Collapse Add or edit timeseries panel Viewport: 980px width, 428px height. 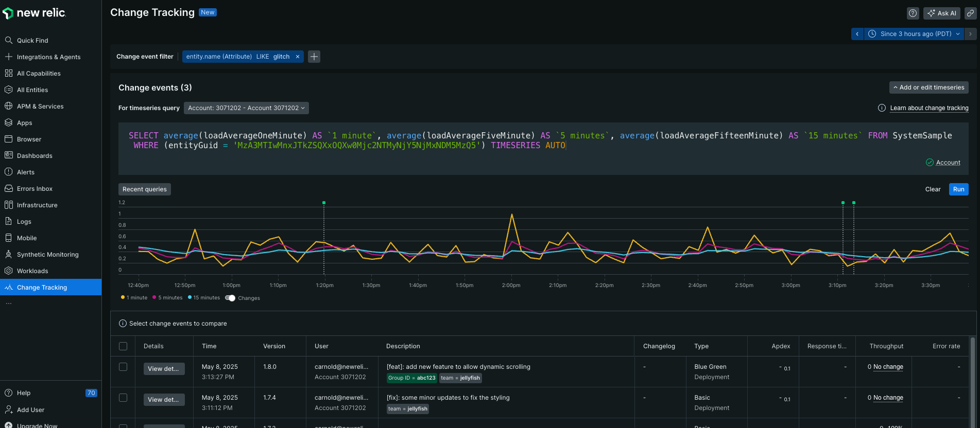click(x=929, y=87)
